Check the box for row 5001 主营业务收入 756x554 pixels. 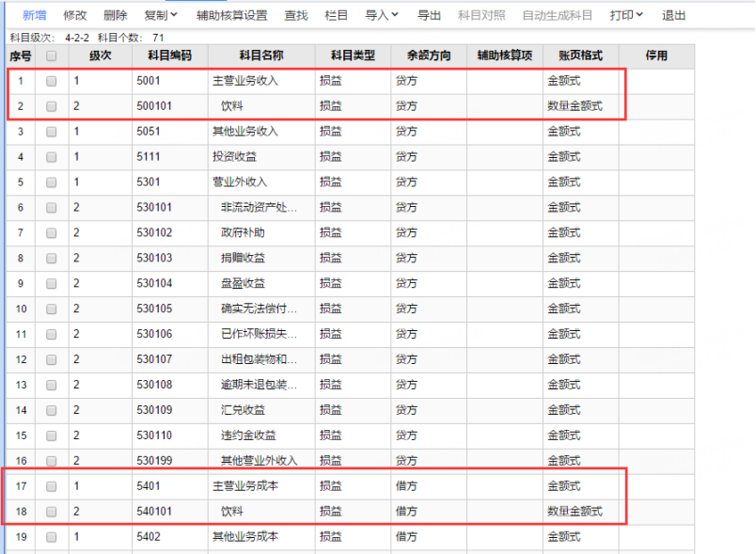pos(52,81)
